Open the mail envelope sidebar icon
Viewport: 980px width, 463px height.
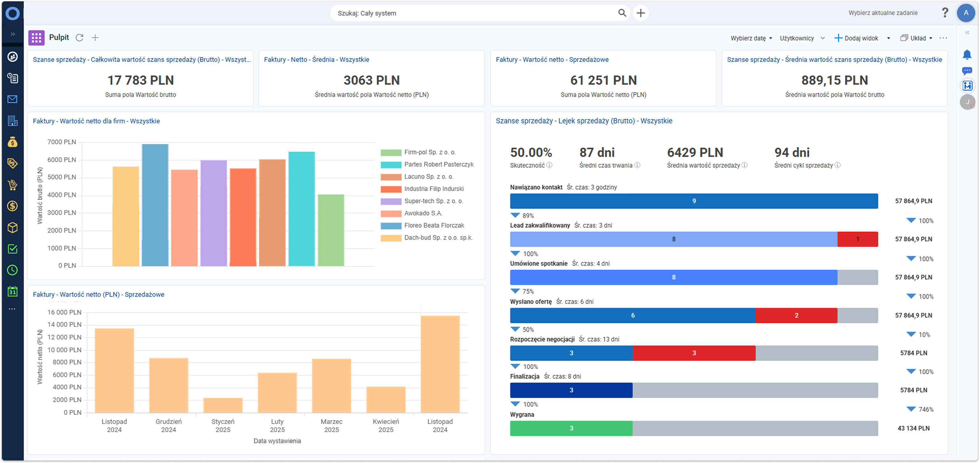(x=12, y=99)
